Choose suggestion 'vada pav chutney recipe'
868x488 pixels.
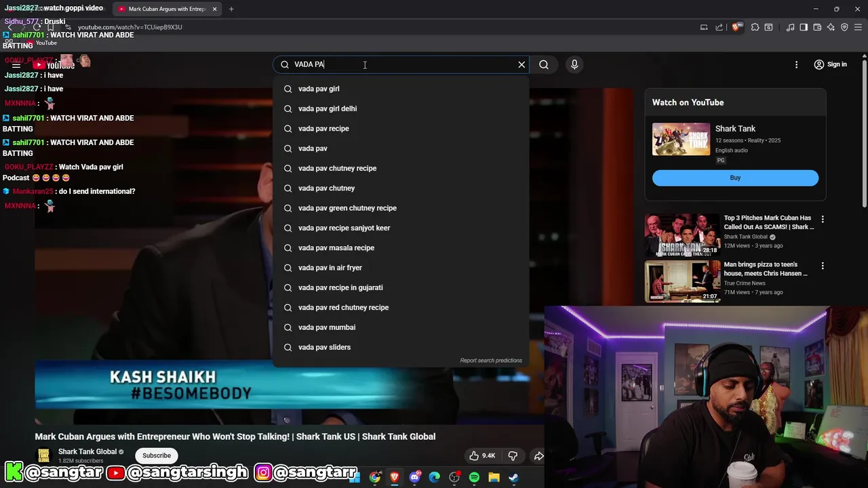click(401, 168)
